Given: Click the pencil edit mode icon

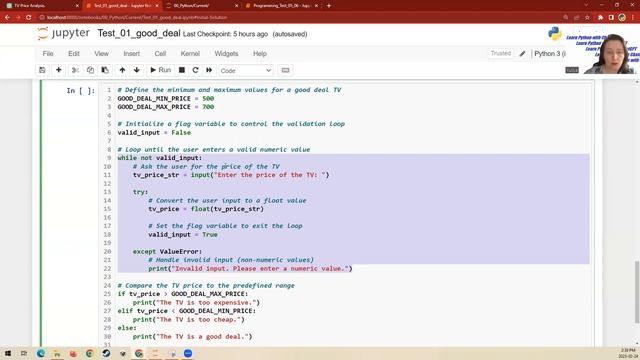Looking at the screenshot, I should tap(522, 53).
